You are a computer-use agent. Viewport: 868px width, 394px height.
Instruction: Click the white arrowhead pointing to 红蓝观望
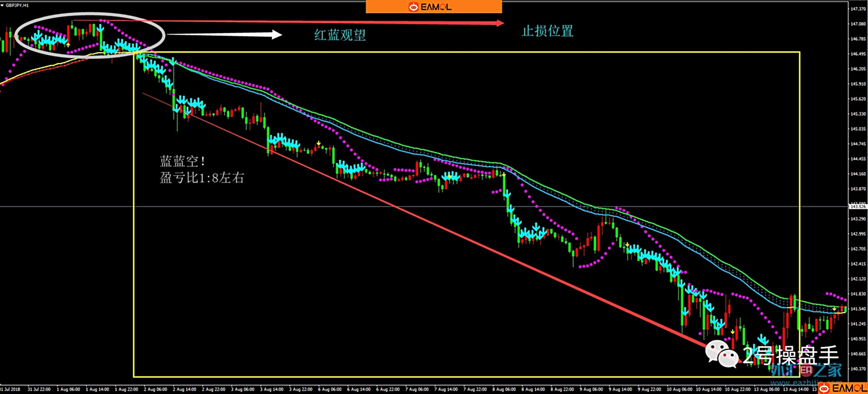(276, 35)
